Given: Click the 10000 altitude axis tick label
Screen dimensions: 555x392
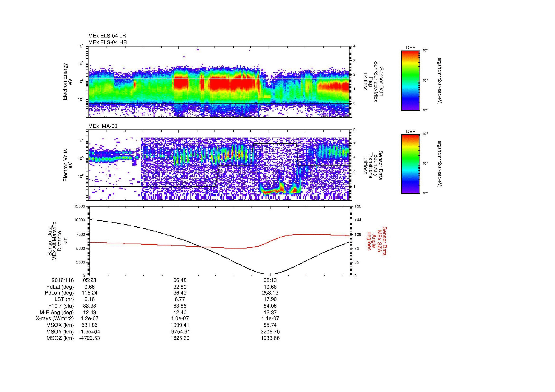Looking at the screenshot, I should pyautogui.click(x=80, y=220).
